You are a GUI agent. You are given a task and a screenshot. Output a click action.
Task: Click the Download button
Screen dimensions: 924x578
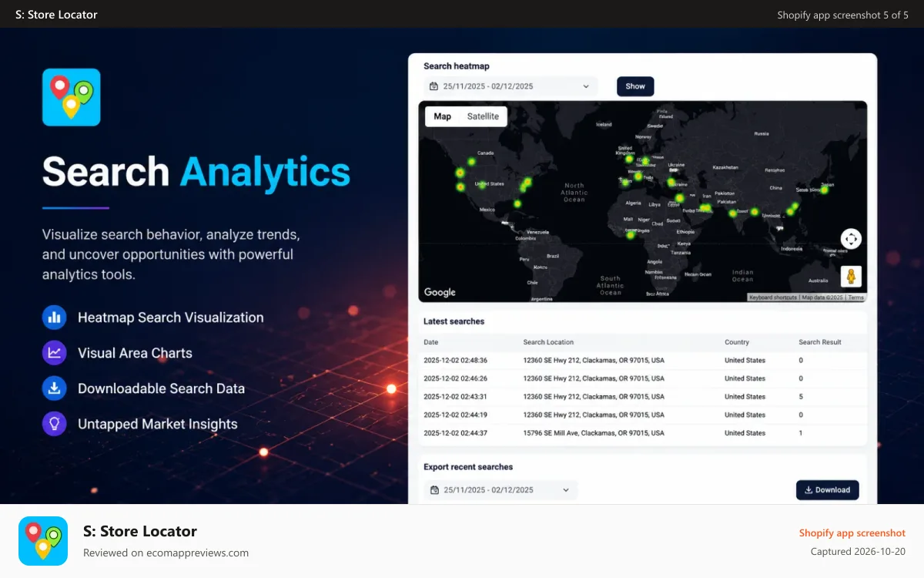click(828, 490)
